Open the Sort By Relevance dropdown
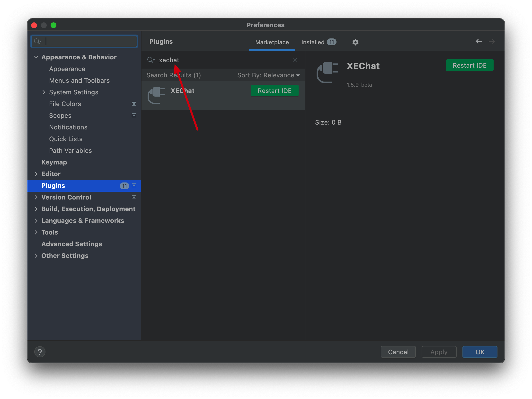The width and height of the screenshot is (532, 399). 268,75
